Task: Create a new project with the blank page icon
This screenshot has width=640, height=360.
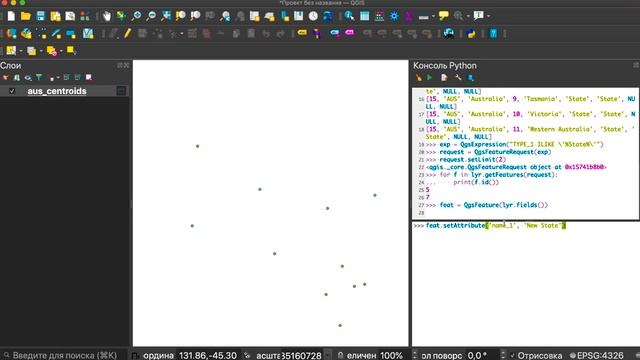Action: point(11,16)
